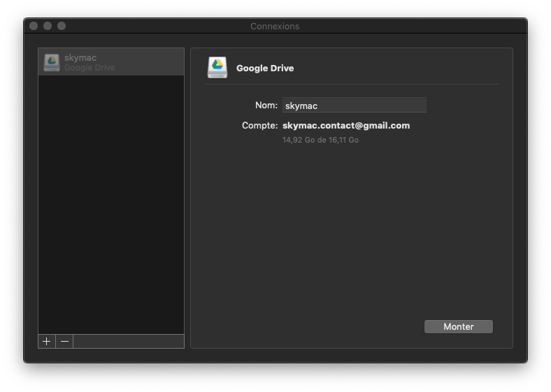
Task: Minimize the Connexions window
Action: (x=48, y=26)
